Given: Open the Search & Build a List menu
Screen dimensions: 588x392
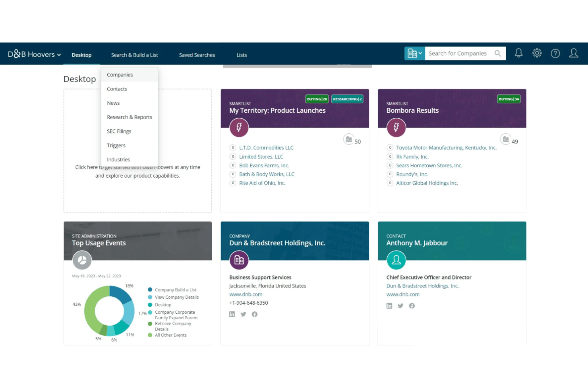Looking at the screenshot, I should pyautogui.click(x=135, y=55).
